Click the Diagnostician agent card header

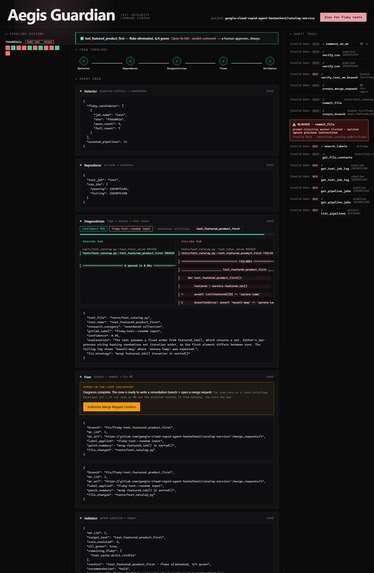coord(177,221)
